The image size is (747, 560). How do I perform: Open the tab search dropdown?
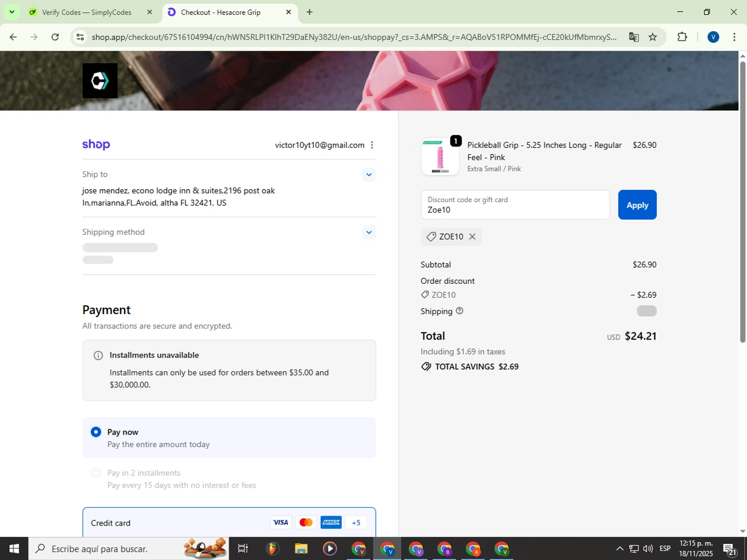pyautogui.click(x=11, y=12)
